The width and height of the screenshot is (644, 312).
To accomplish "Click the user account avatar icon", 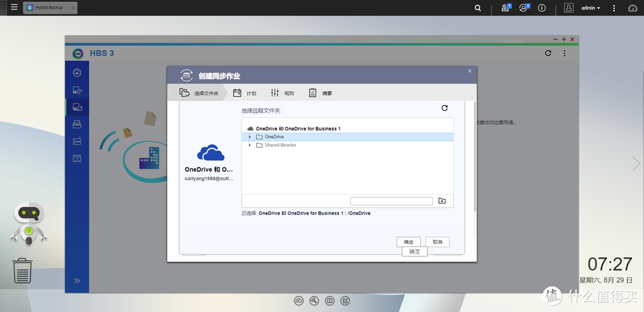I will coord(568,8).
